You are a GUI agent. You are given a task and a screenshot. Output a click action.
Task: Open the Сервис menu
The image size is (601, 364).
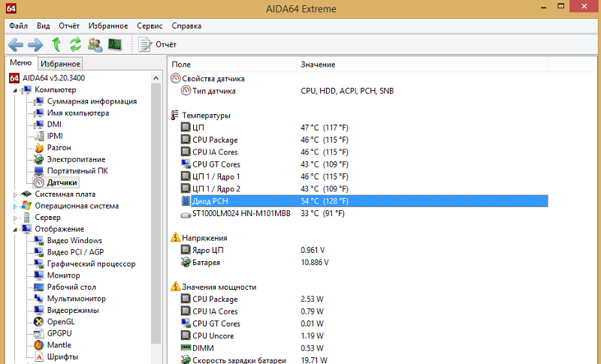pos(149,26)
